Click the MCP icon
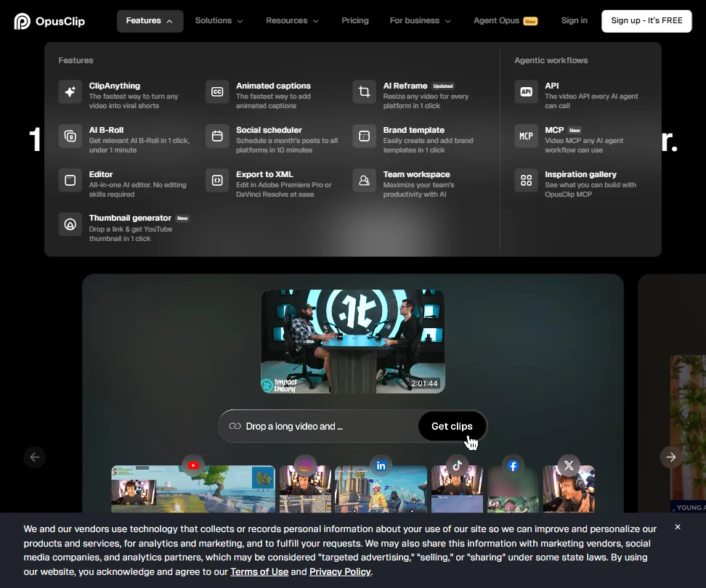The height and width of the screenshot is (588, 706). click(x=527, y=136)
